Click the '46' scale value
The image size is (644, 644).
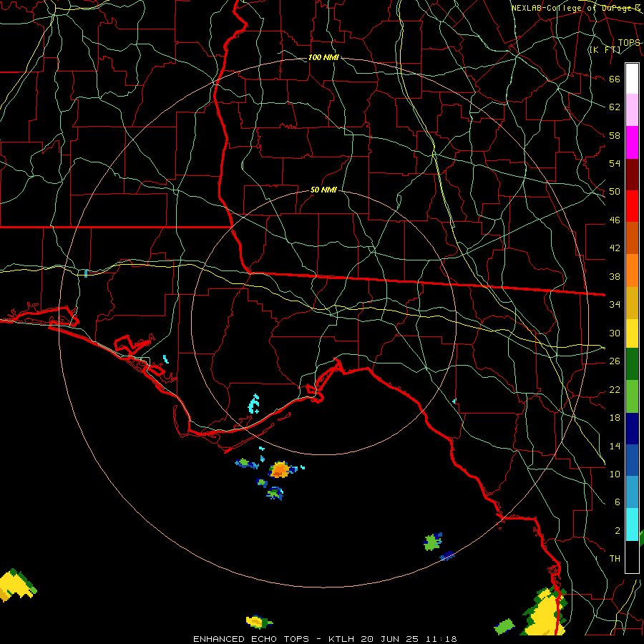click(x=615, y=220)
